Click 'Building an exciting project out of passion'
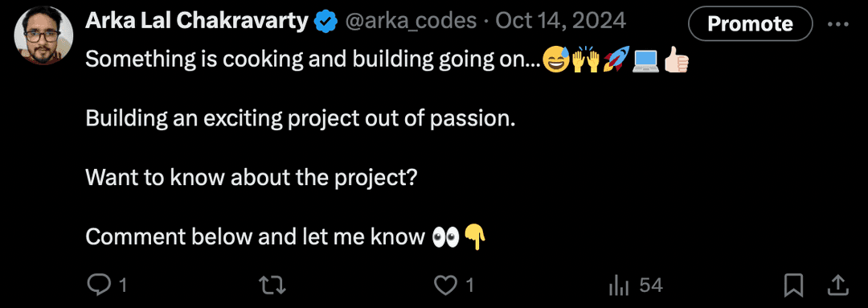868x308 pixels. click(300, 118)
